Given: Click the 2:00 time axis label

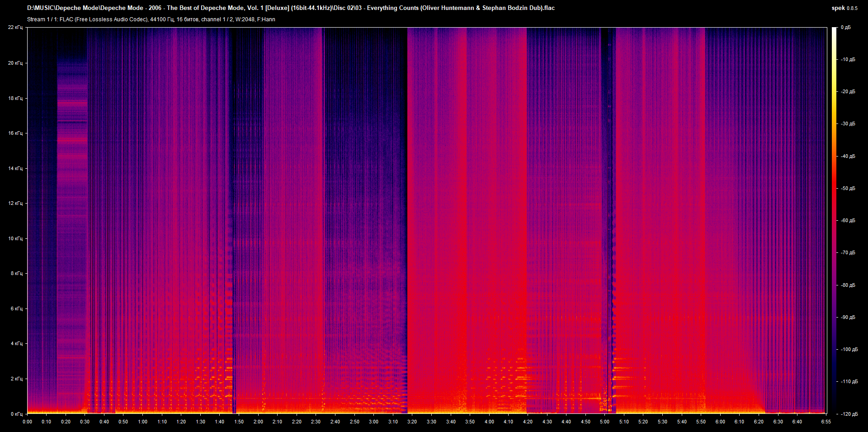Looking at the screenshot, I should pos(258,422).
